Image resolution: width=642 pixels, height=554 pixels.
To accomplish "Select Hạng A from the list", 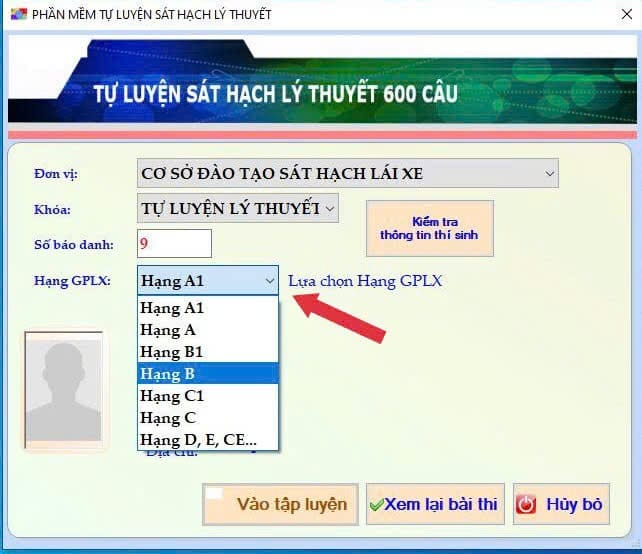I will tap(208, 330).
